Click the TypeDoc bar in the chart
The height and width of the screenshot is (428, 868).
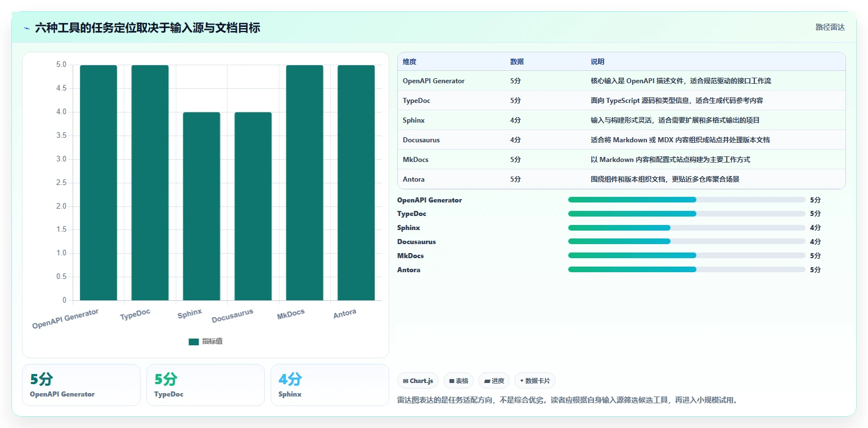coord(150,183)
